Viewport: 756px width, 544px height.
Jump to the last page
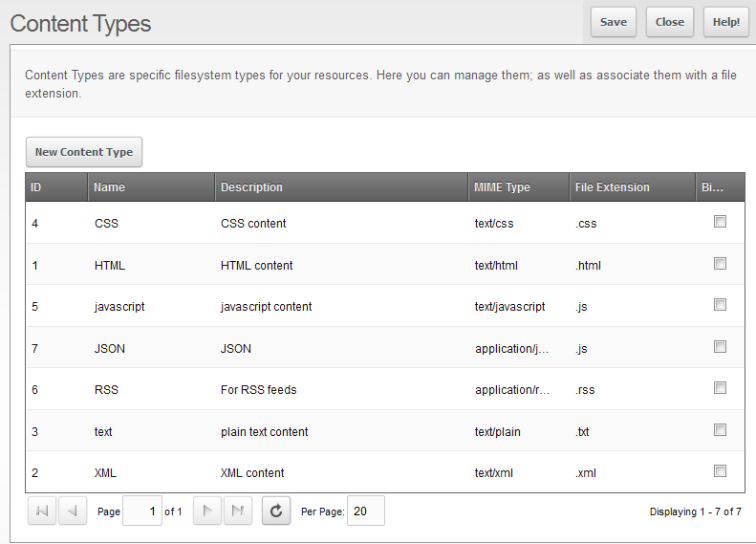pos(238,511)
